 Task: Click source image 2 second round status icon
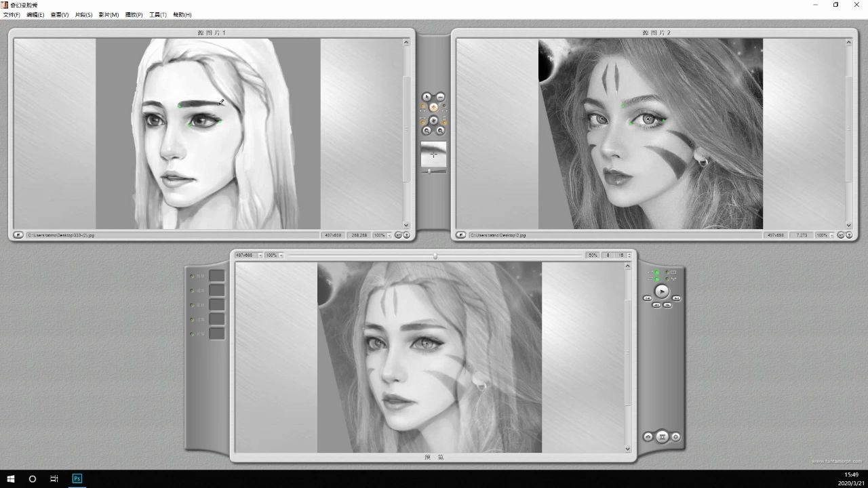click(848, 235)
